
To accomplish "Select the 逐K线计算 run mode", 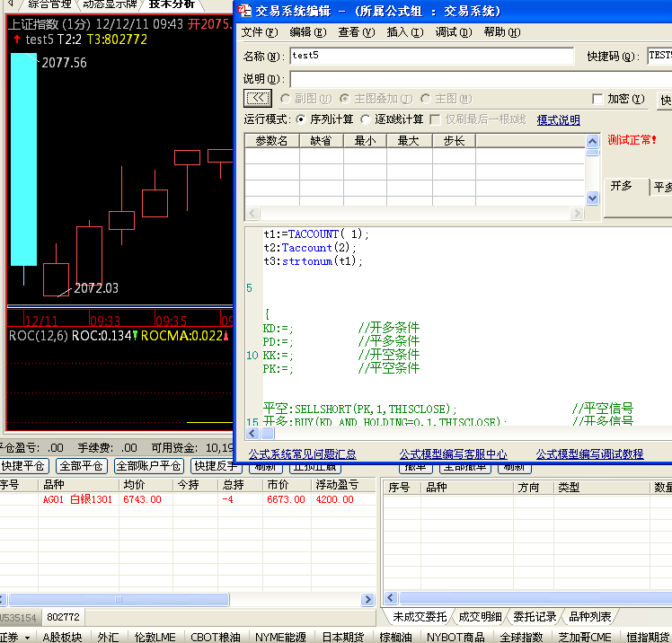I will (366, 119).
